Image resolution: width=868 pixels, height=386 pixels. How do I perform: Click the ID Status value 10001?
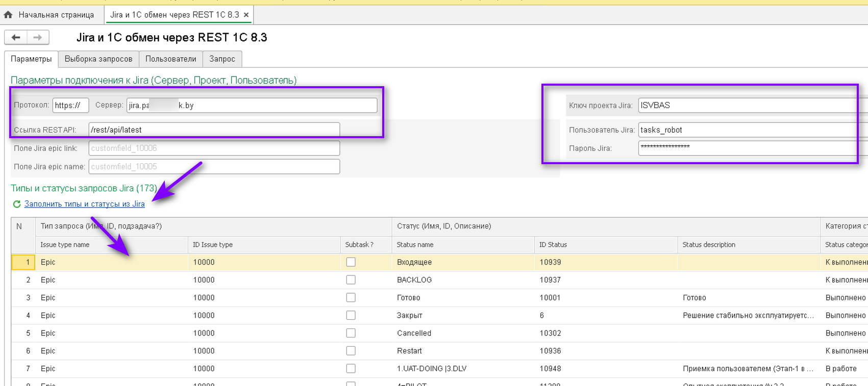click(x=606, y=298)
